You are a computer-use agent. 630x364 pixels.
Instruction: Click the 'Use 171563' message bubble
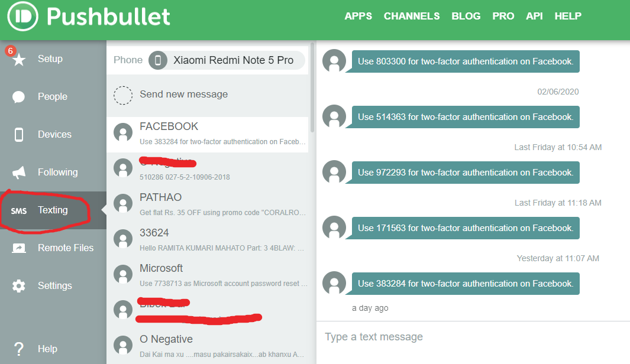[466, 228]
